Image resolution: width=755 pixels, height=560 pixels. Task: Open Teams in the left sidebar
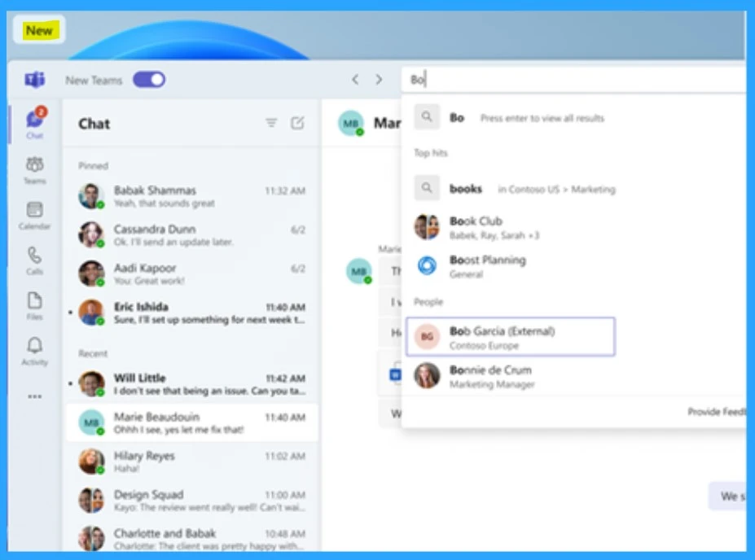(x=35, y=170)
